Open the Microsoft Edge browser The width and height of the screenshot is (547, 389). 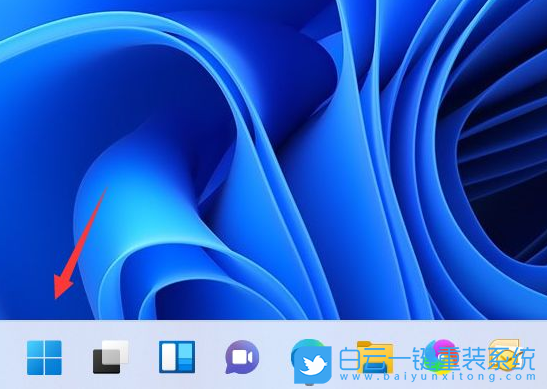click(308, 349)
